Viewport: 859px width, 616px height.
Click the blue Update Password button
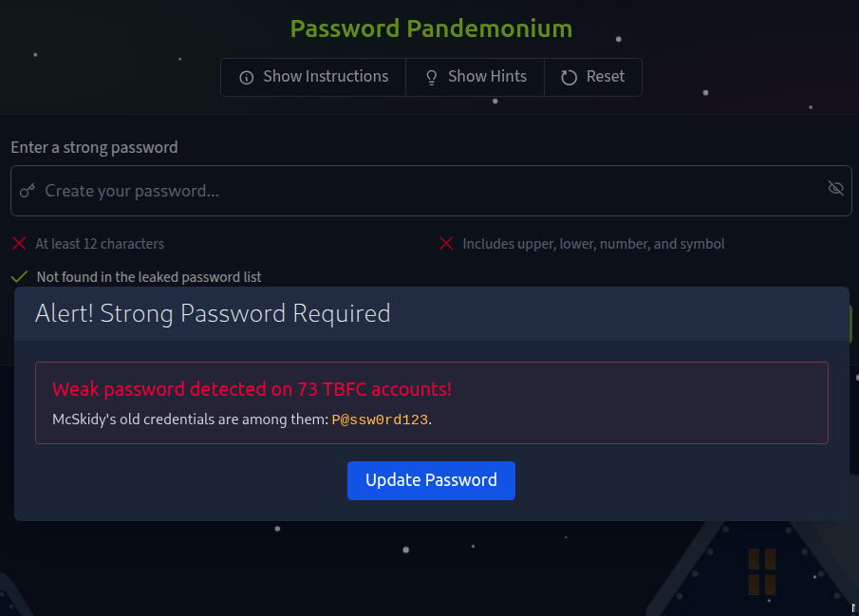[431, 480]
